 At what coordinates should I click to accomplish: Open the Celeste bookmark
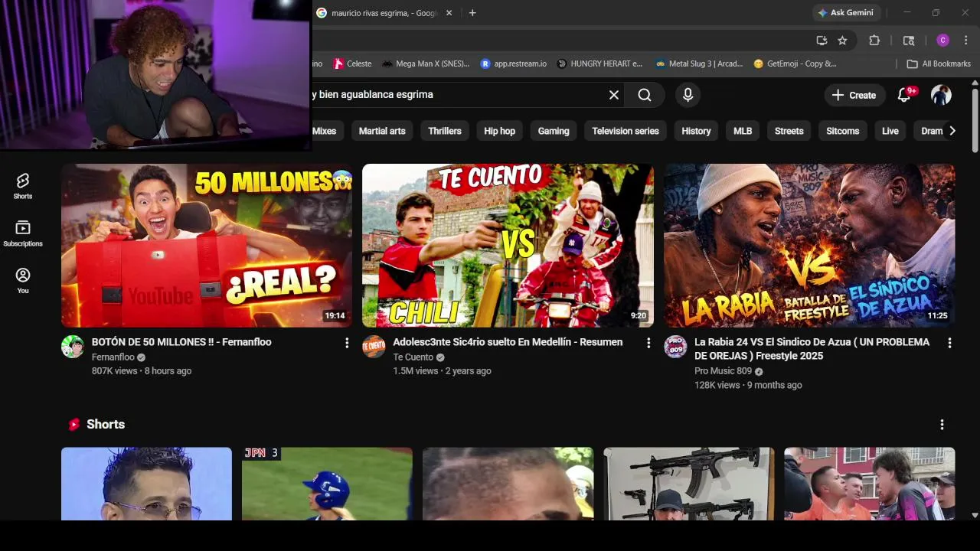click(352, 64)
